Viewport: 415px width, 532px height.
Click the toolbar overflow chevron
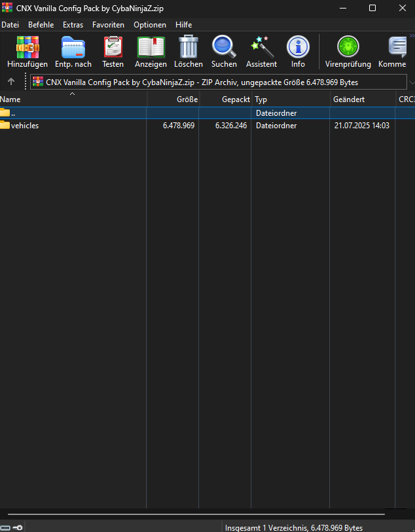pyautogui.click(x=412, y=35)
